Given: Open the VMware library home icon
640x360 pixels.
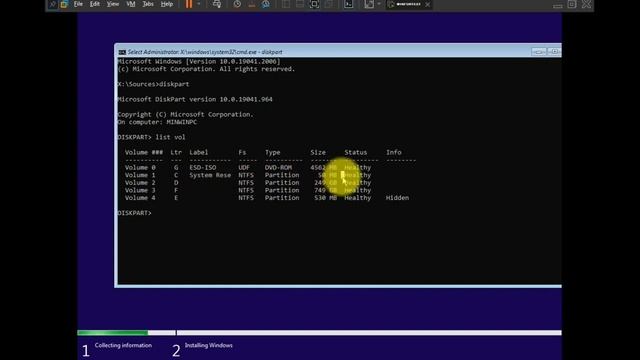Looking at the screenshot, I should click(x=64, y=4).
